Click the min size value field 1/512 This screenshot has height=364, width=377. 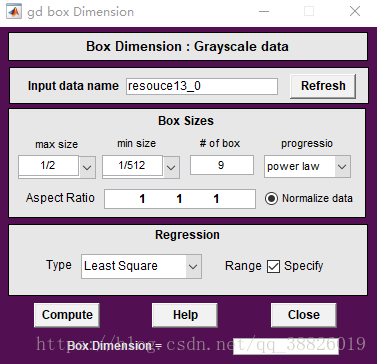pos(133,165)
